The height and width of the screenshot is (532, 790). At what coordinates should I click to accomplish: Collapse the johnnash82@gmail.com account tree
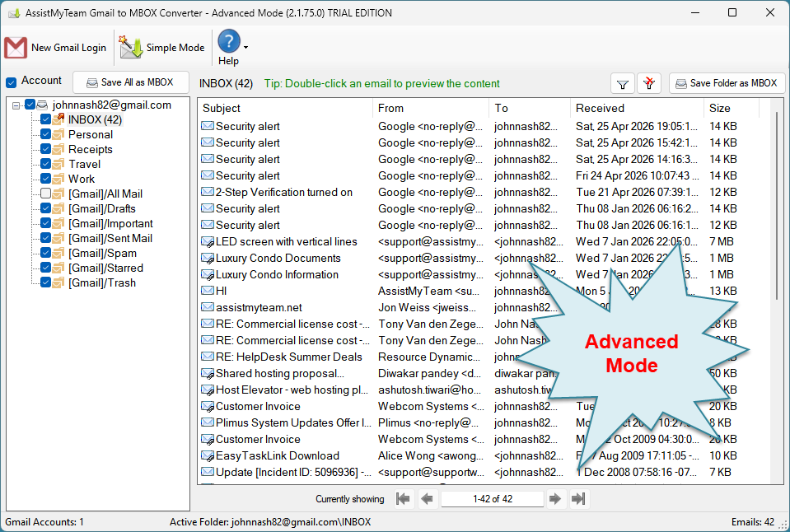[x=17, y=105]
